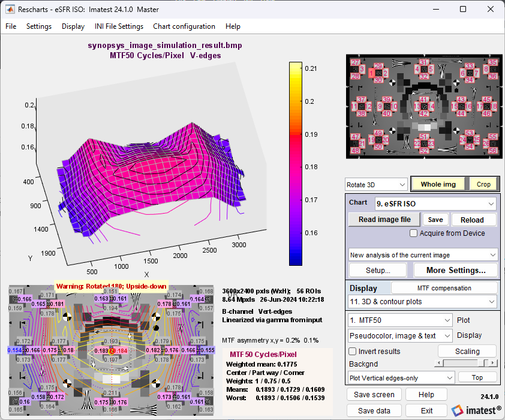Click the MTF50 colorbar scale
505x420 pixels.
pyautogui.click(x=296, y=164)
